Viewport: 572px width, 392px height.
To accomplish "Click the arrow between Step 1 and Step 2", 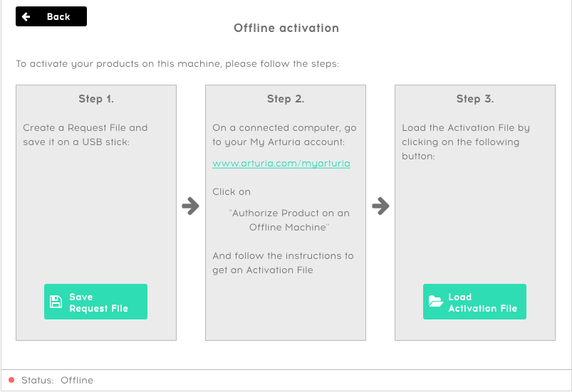I will coord(190,206).
